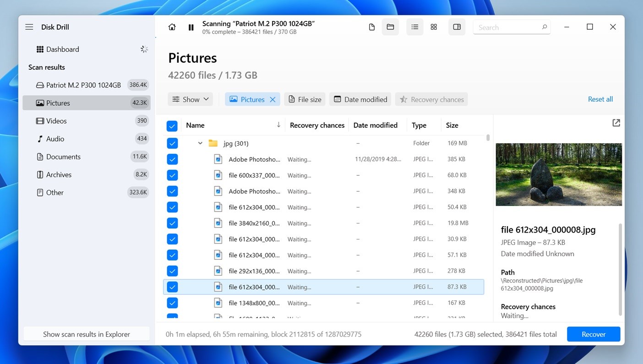
Task: Click the file 612x304_000008.jpg preview title
Action: point(548,230)
